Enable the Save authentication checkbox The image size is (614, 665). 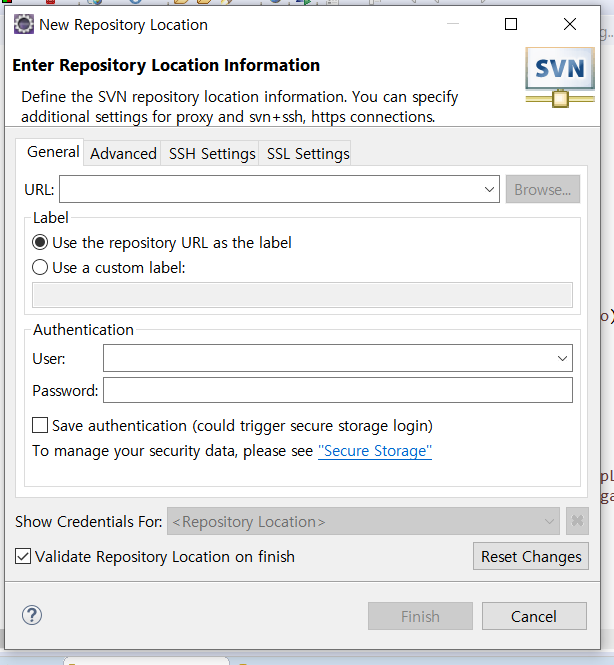click(40, 425)
